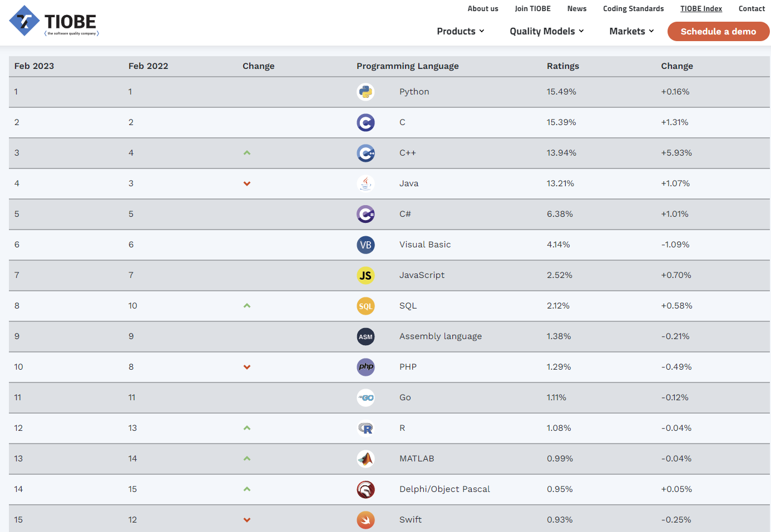Click the Visual Basic VB icon
This screenshot has height=532, width=771.
[x=365, y=245]
